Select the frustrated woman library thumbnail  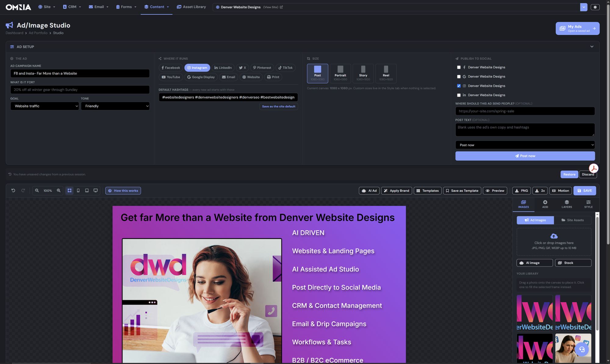(573, 348)
